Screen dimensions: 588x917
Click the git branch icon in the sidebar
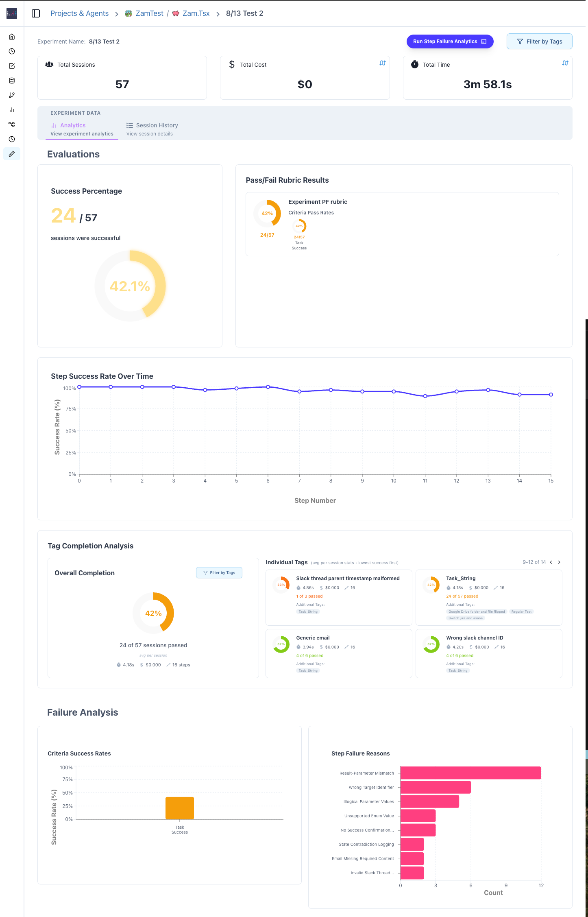tap(11, 95)
